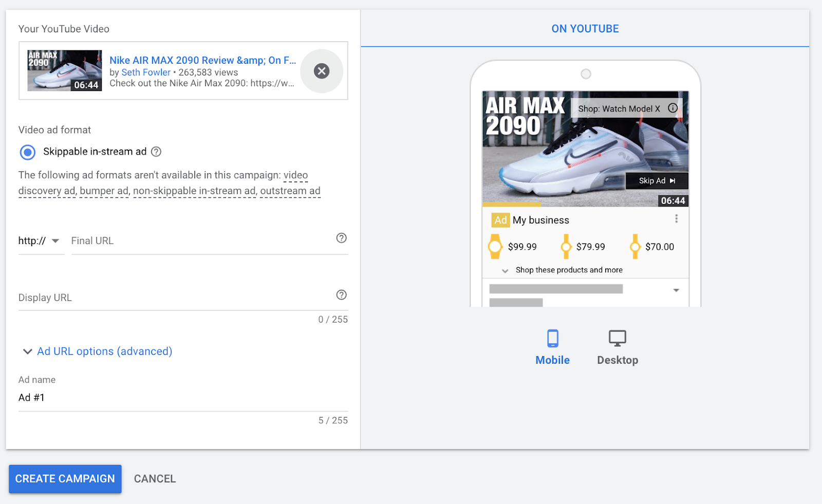The width and height of the screenshot is (822, 504).
Task: Click the Ad name field containing Ad #1
Action: pyautogui.click(x=183, y=398)
